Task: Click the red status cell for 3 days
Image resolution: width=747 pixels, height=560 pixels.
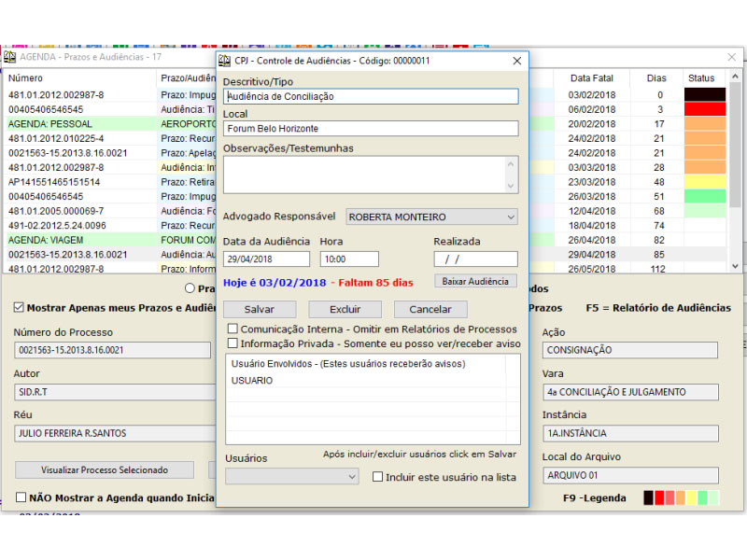Action: click(x=704, y=109)
